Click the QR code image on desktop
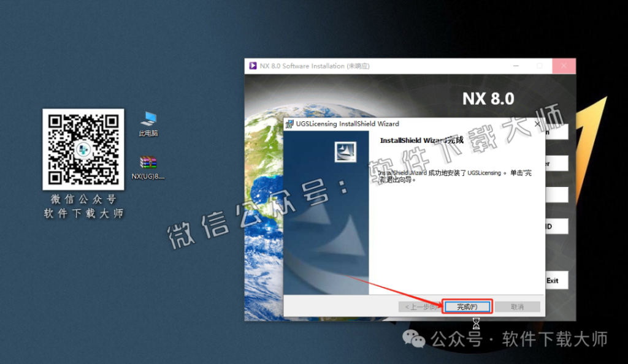Viewport: 628px width, 364px height. point(83,150)
